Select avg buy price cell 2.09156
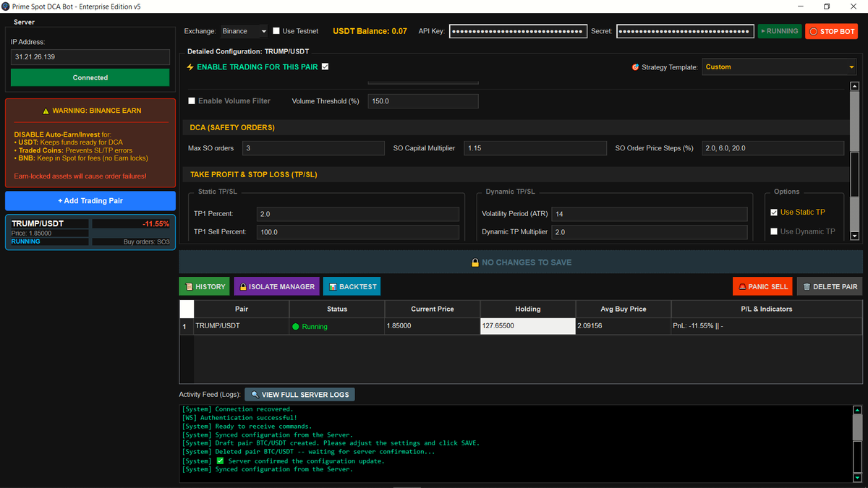868x488 pixels. coord(623,326)
